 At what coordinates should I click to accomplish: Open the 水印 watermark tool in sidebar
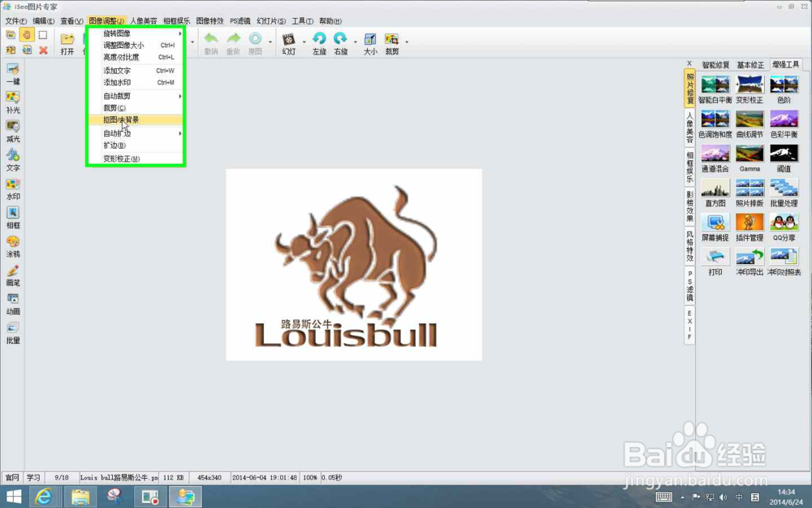coord(13,189)
